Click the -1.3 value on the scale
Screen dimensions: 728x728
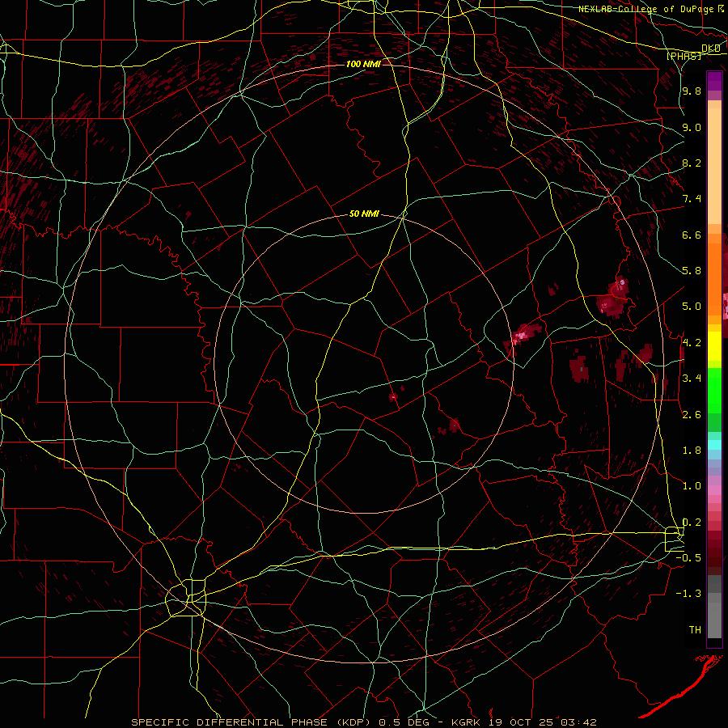[689, 594]
